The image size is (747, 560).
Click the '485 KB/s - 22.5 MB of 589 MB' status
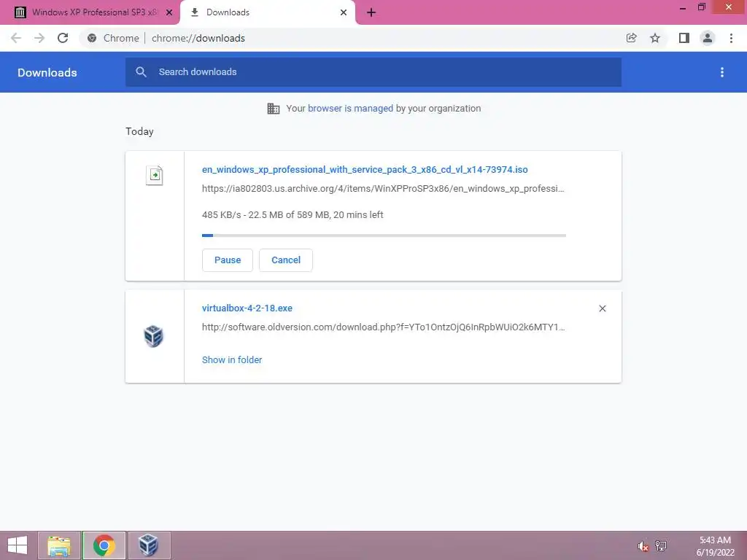pyautogui.click(x=293, y=215)
